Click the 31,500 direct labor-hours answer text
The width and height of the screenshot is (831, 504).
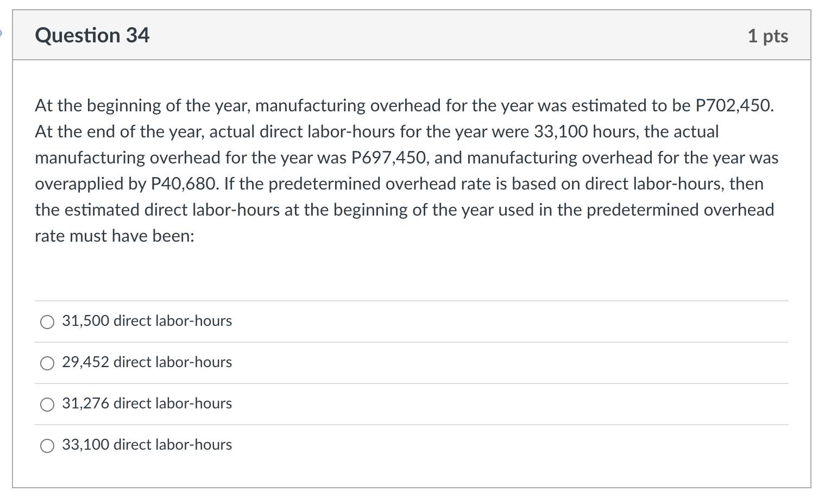click(147, 321)
